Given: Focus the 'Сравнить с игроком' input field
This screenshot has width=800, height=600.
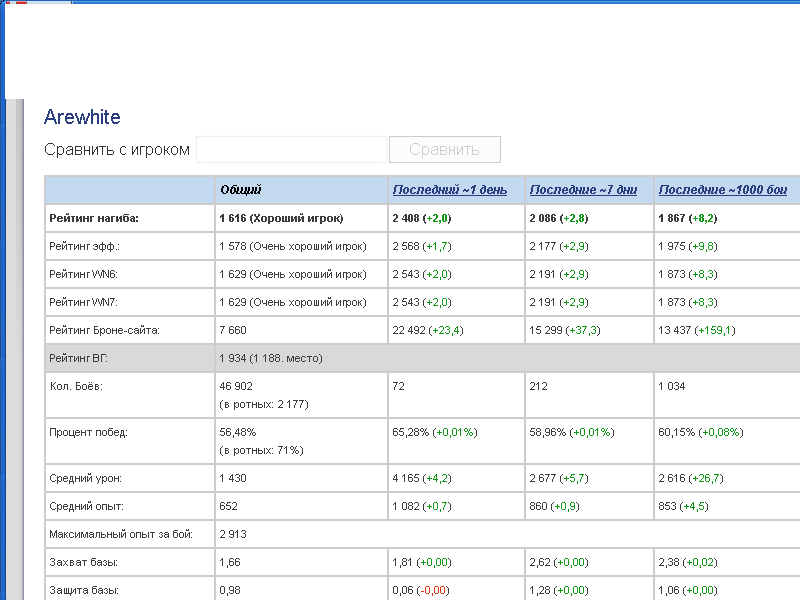Looking at the screenshot, I should click(x=291, y=150).
